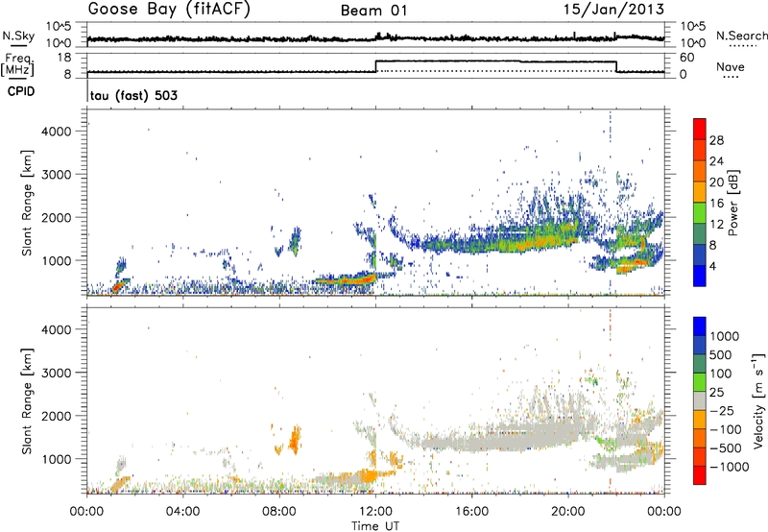
Task: Click the '60' Nave axis tick
Action: click(x=687, y=58)
